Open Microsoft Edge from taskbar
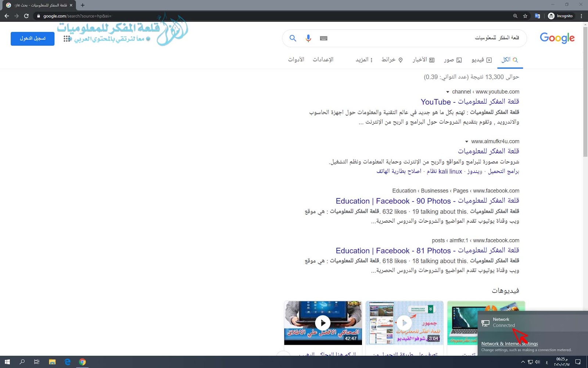The height and width of the screenshot is (368, 588). click(x=67, y=362)
